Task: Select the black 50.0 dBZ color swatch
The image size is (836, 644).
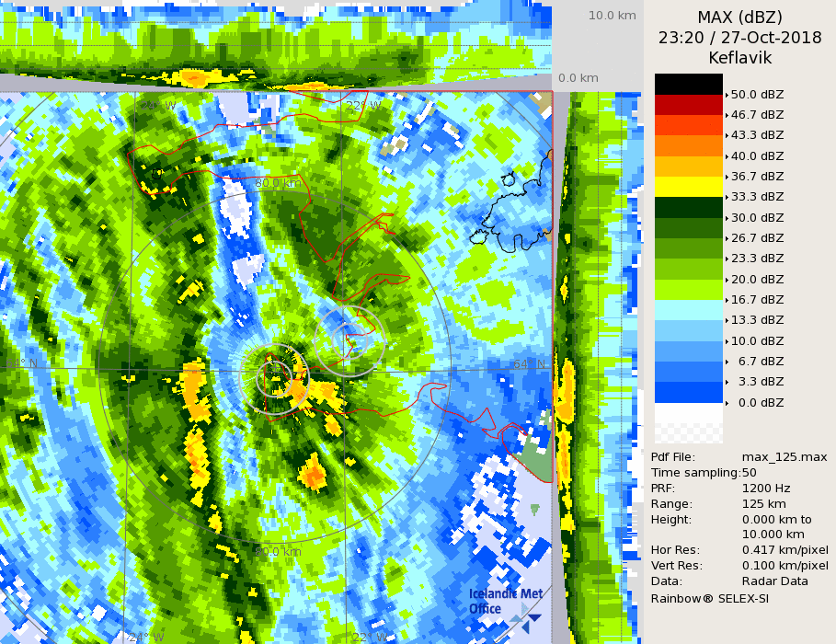Action: tap(688, 84)
